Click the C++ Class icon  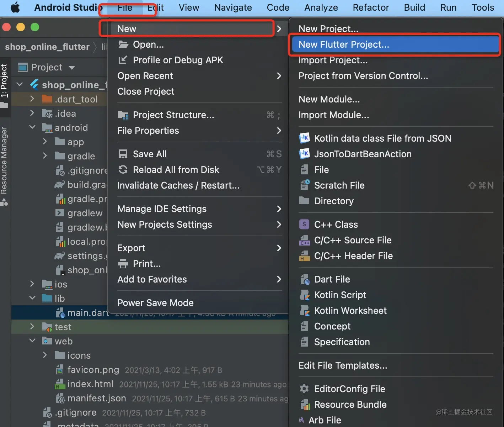tap(304, 224)
